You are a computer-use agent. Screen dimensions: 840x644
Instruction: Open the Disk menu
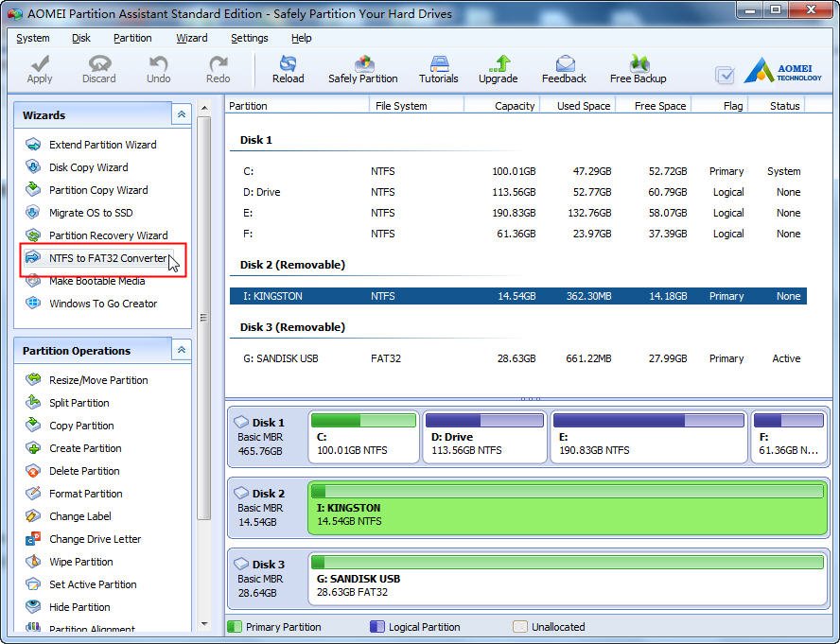click(x=81, y=38)
